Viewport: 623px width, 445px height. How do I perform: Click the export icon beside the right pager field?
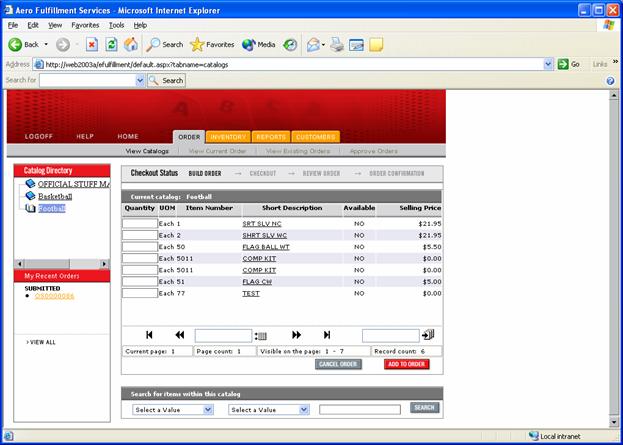[428, 335]
